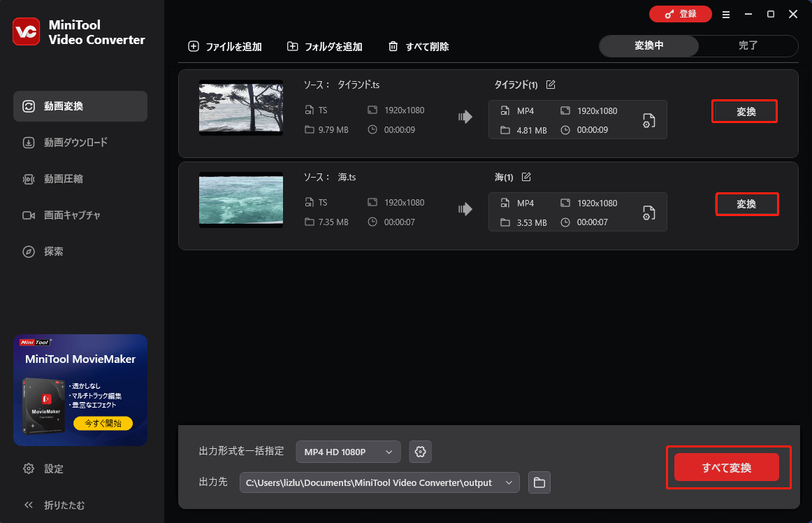This screenshot has width=812, height=523.
Task: Click the 動画圧縮 compress icon
Action: (x=29, y=179)
